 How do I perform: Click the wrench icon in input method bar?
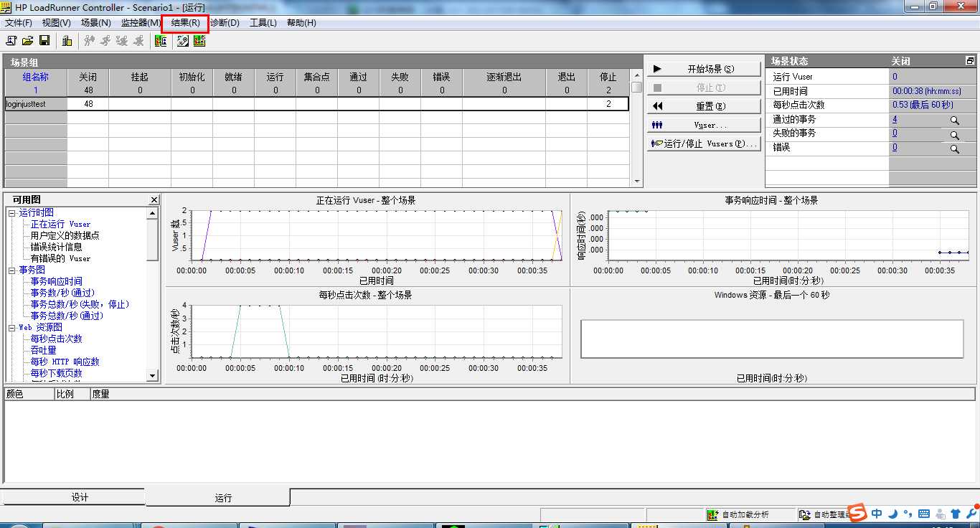[971, 514]
